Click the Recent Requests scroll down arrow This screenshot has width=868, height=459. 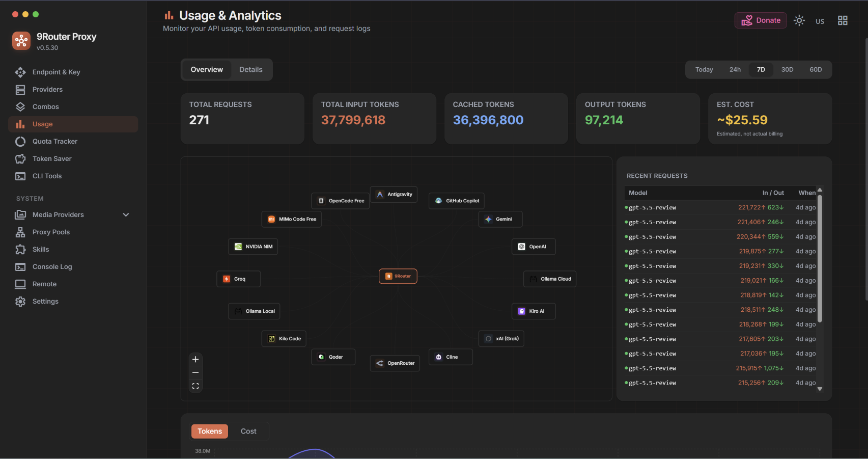820,389
